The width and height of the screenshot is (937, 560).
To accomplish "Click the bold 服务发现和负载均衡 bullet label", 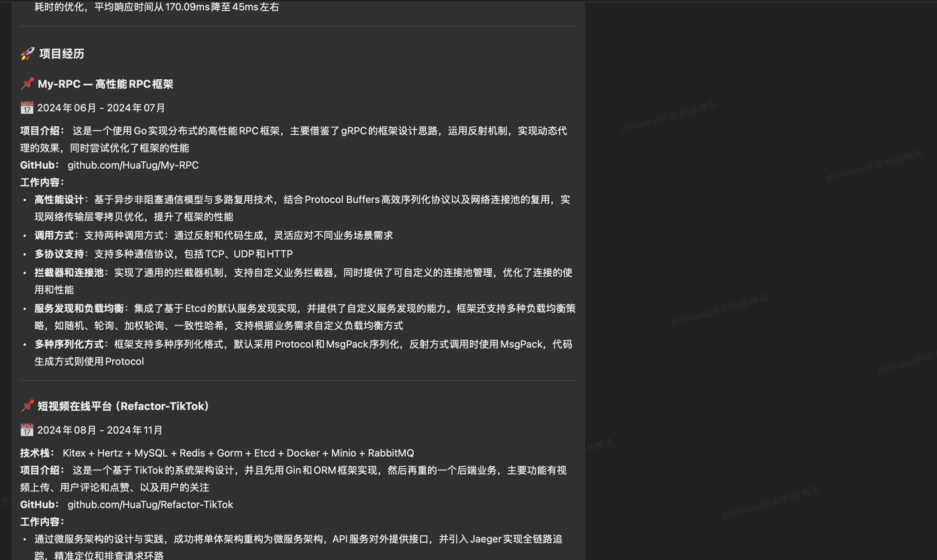I will 79,309.
